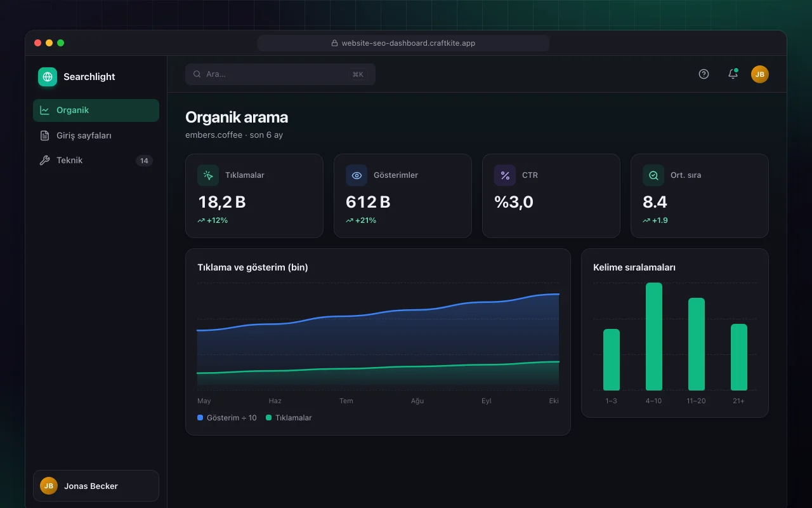Image resolution: width=812 pixels, height=508 pixels.
Task: Click the 1–3 ranking bar
Action: point(612,359)
